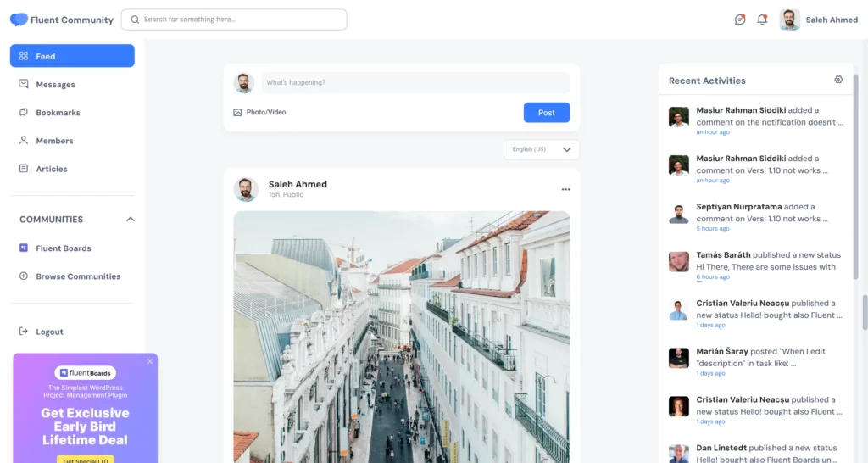Open the chat messages icon in header
The image size is (868, 463).
click(739, 20)
